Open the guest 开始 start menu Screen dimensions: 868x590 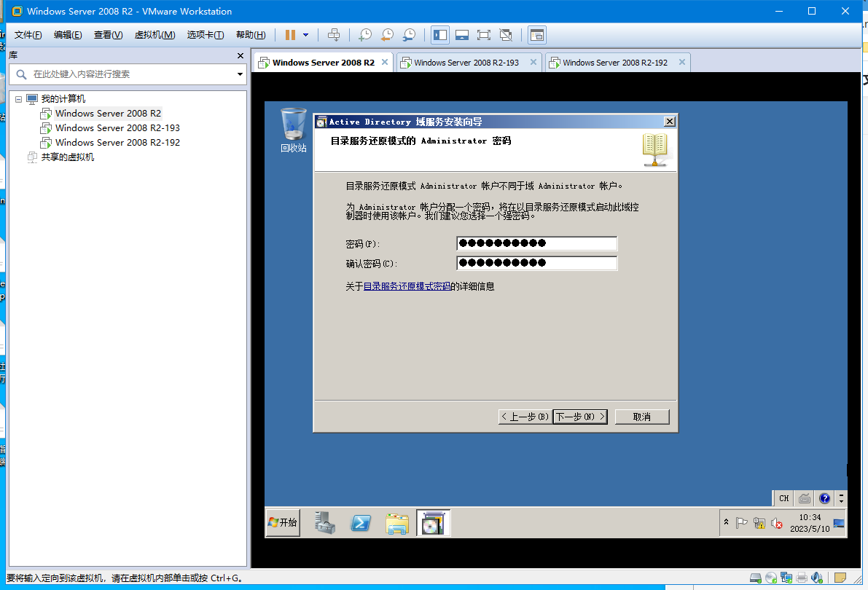click(x=283, y=522)
